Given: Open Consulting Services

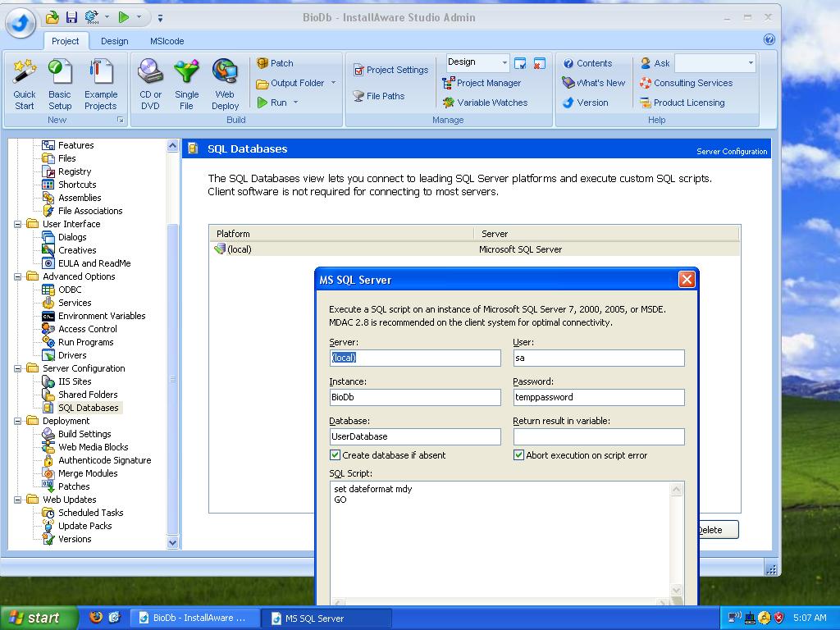Looking at the screenshot, I should pos(686,83).
